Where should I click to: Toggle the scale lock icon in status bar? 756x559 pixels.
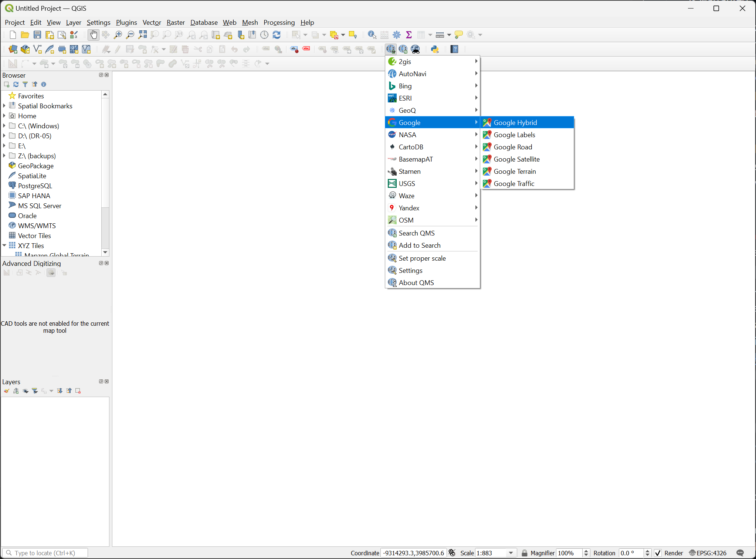tap(525, 553)
